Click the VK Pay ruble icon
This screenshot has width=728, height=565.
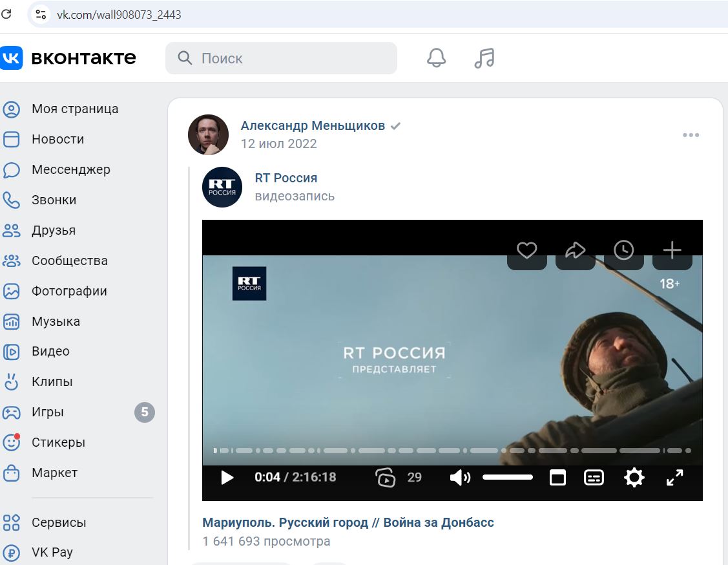[x=11, y=553]
